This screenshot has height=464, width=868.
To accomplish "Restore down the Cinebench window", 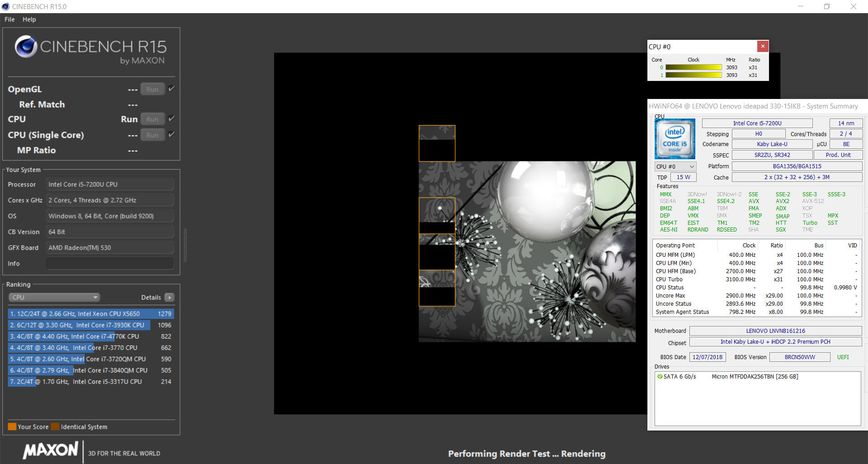I will coord(827,6).
